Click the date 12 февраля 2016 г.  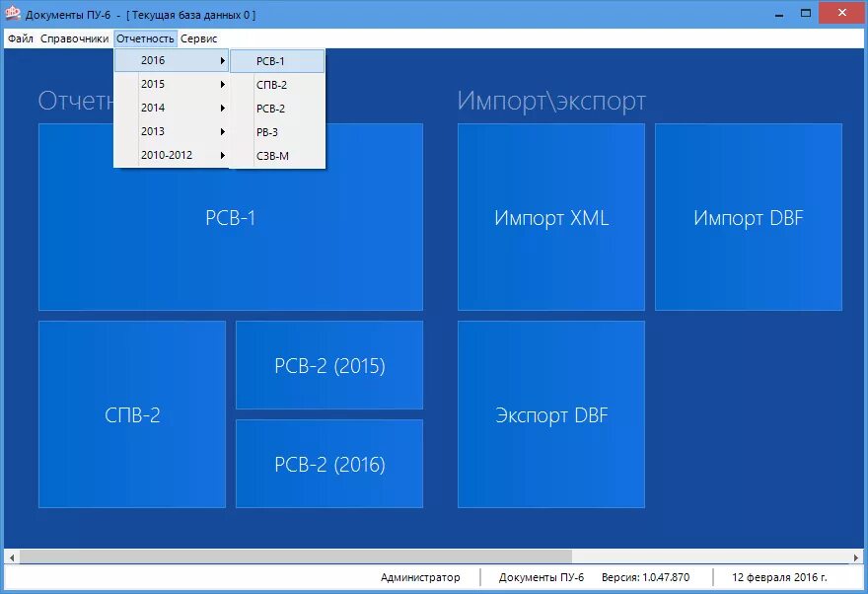click(x=779, y=577)
